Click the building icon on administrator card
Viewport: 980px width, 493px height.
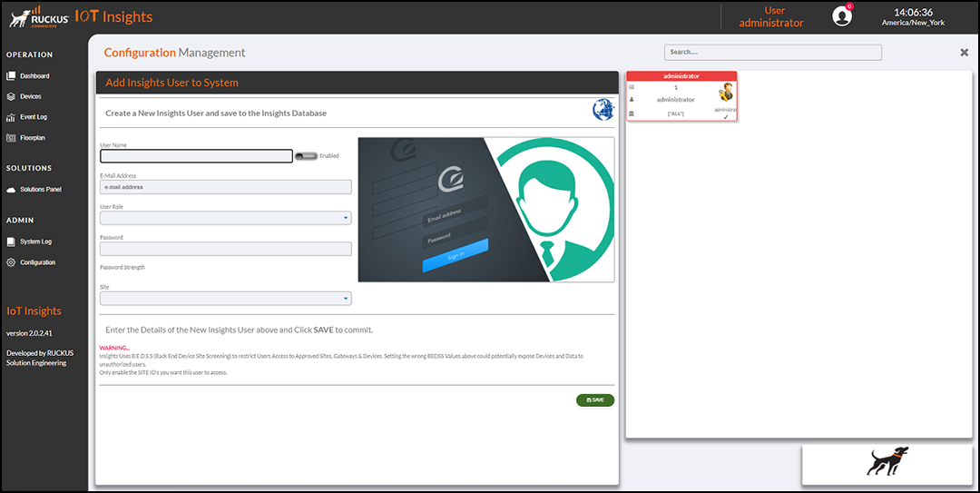coord(632,113)
